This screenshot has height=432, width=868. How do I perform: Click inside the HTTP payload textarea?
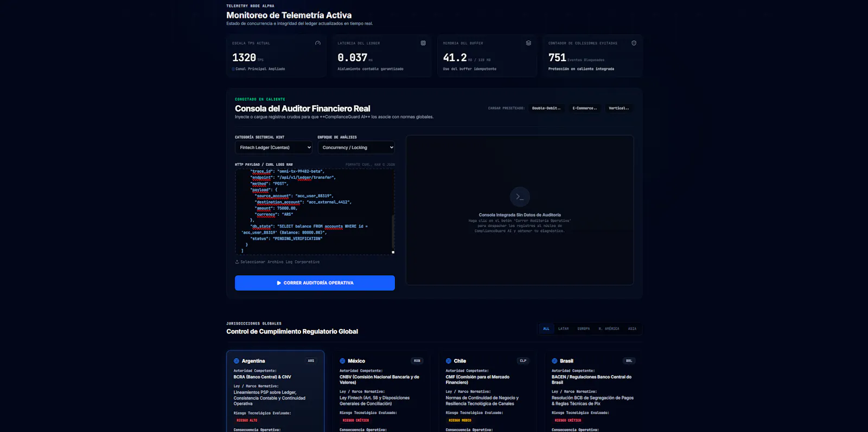tap(314, 211)
